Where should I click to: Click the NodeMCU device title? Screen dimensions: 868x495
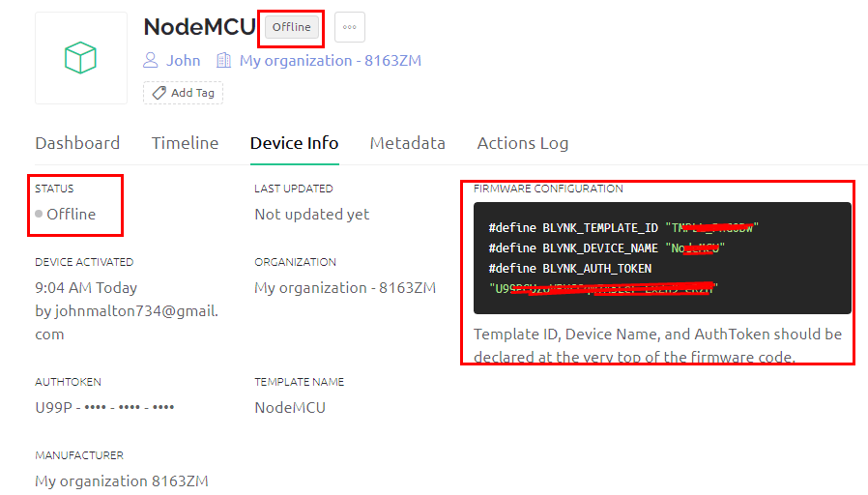(199, 27)
